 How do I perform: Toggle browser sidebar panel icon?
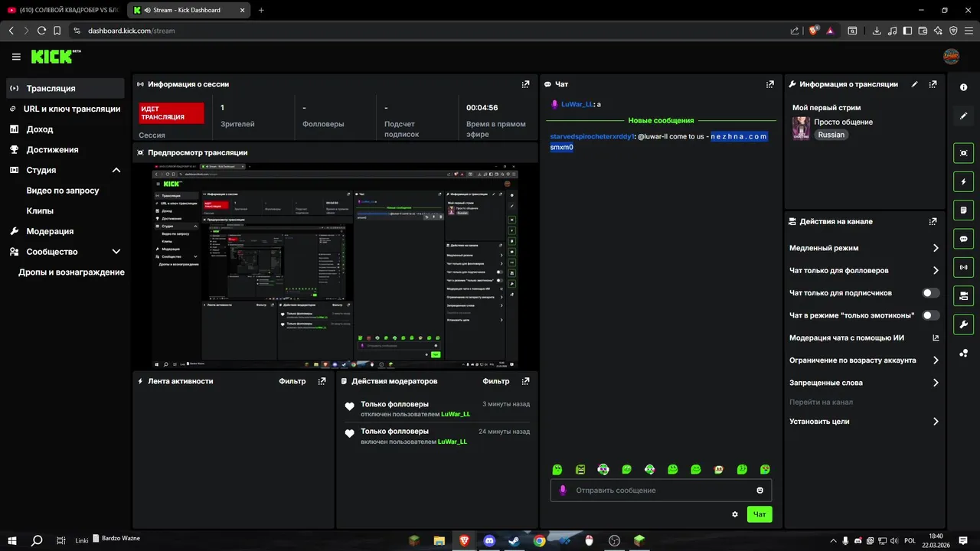[907, 31]
